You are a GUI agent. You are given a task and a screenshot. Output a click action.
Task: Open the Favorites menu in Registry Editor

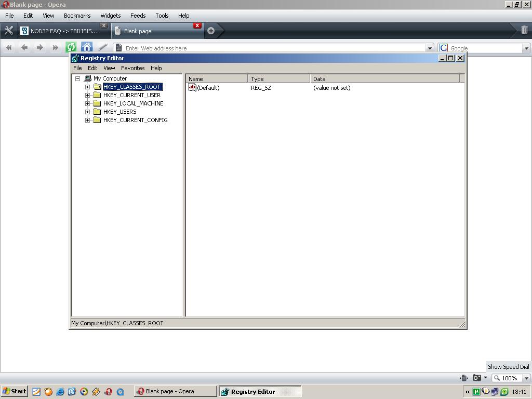tap(132, 68)
